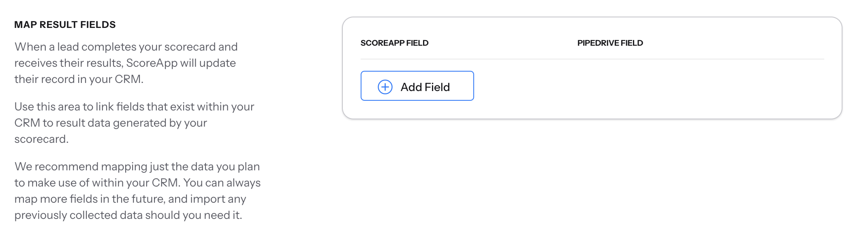Click the paragraph starting 'Use this area to link'
The height and width of the screenshot is (229, 868).
(x=134, y=123)
